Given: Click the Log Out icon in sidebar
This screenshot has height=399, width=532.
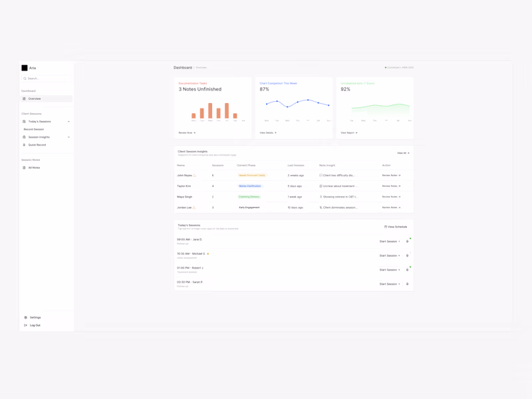Looking at the screenshot, I should pos(25,325).
